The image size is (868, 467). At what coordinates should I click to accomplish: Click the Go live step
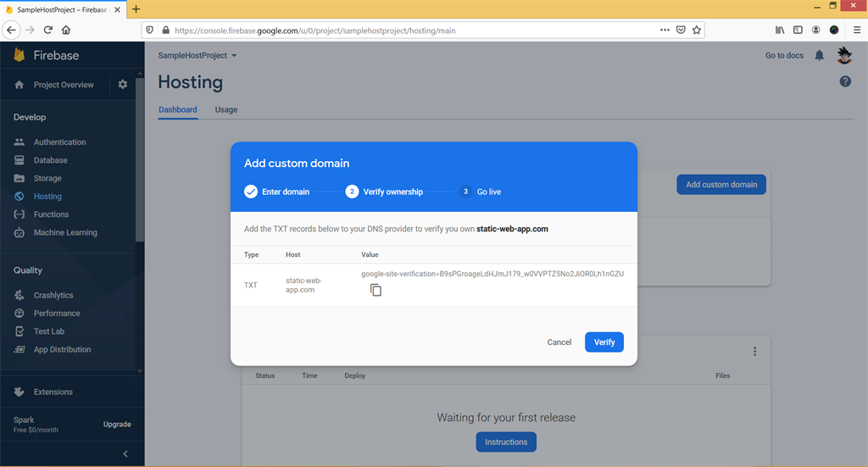[481, 192]
